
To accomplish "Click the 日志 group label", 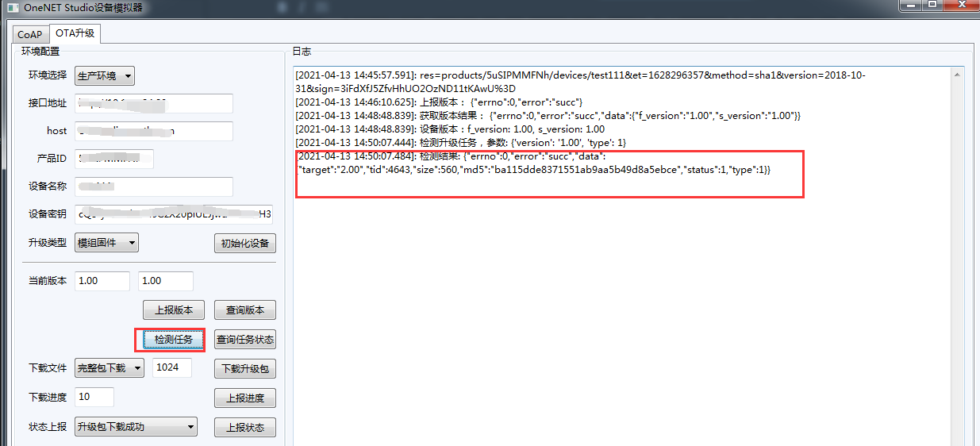I will 302,51.
